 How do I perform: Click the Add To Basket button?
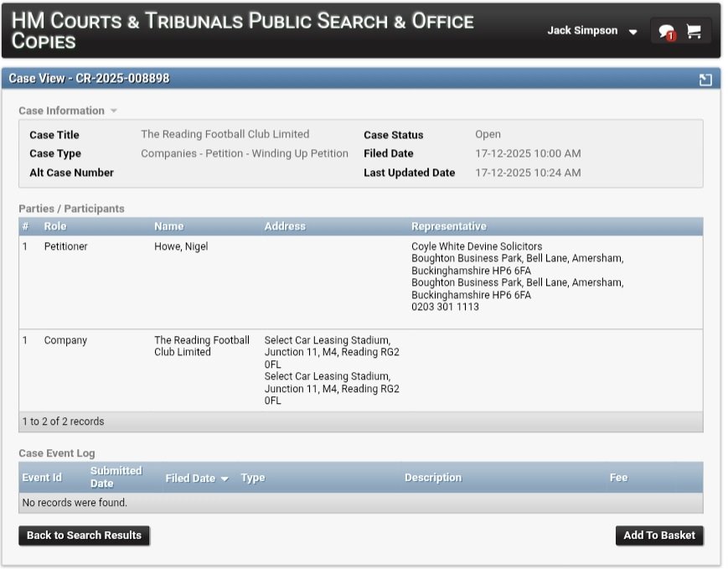[658, 535]
